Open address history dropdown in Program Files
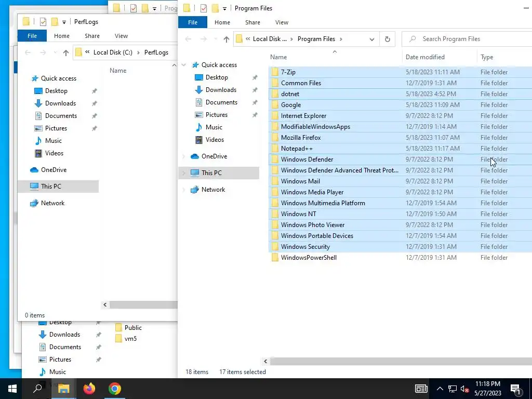Image resolution: width=532 pixels, height=399 pixels. (372, 39)
